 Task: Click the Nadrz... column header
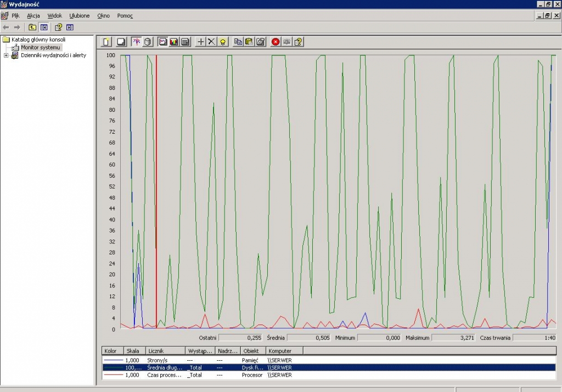(x=227, y=351)
